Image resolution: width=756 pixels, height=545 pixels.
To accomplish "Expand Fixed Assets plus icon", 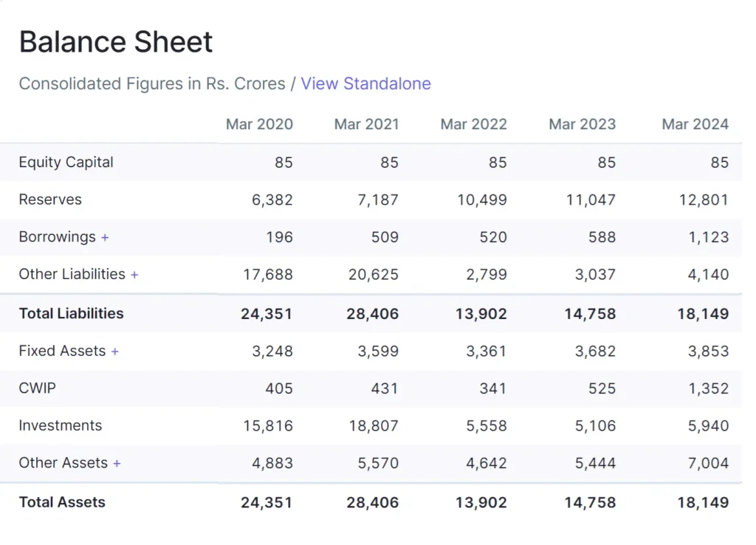I will [x=114, y=352].
